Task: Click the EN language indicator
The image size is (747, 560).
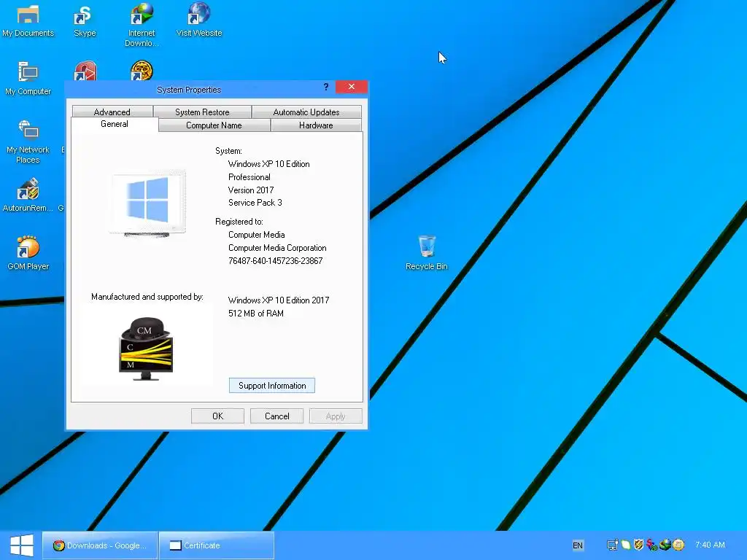Action: click(578, 545)
